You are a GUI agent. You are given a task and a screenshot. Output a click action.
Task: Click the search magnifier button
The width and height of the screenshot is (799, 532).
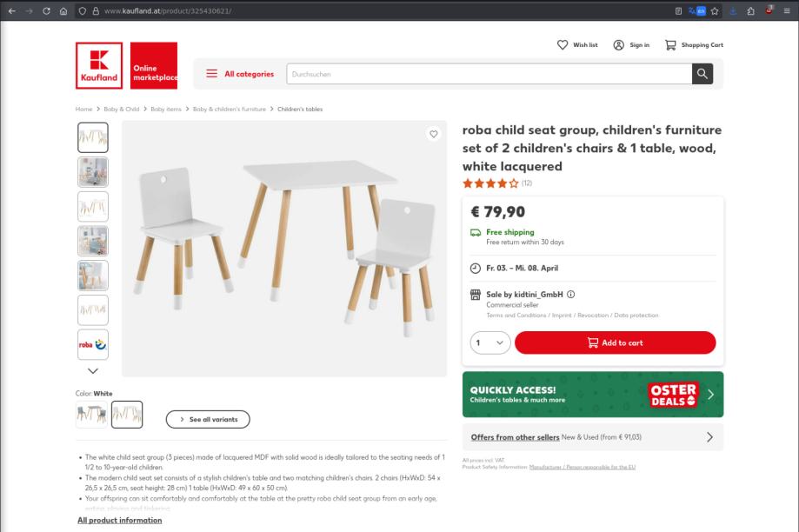click(x=702, y=74)
